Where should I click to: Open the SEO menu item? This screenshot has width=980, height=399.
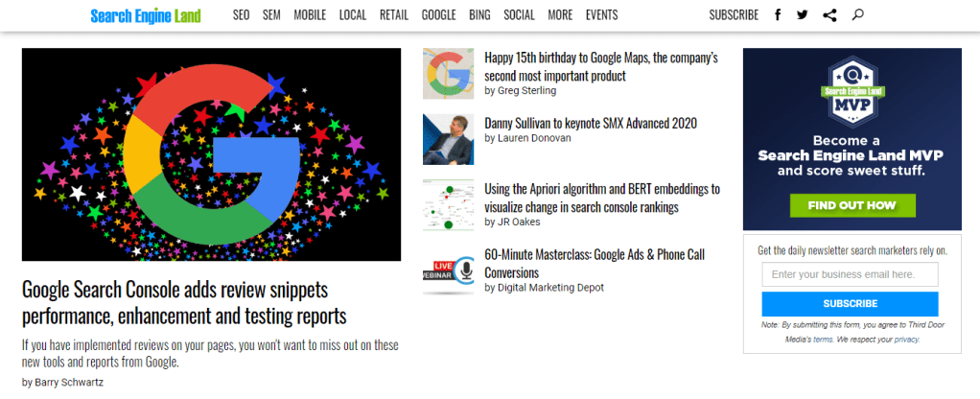point(241,15)
